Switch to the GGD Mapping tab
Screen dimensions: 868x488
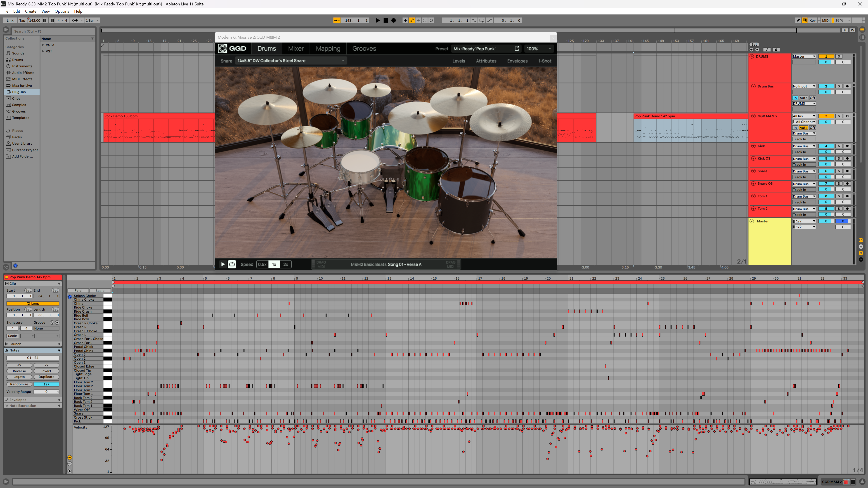[x=328, y=49]
